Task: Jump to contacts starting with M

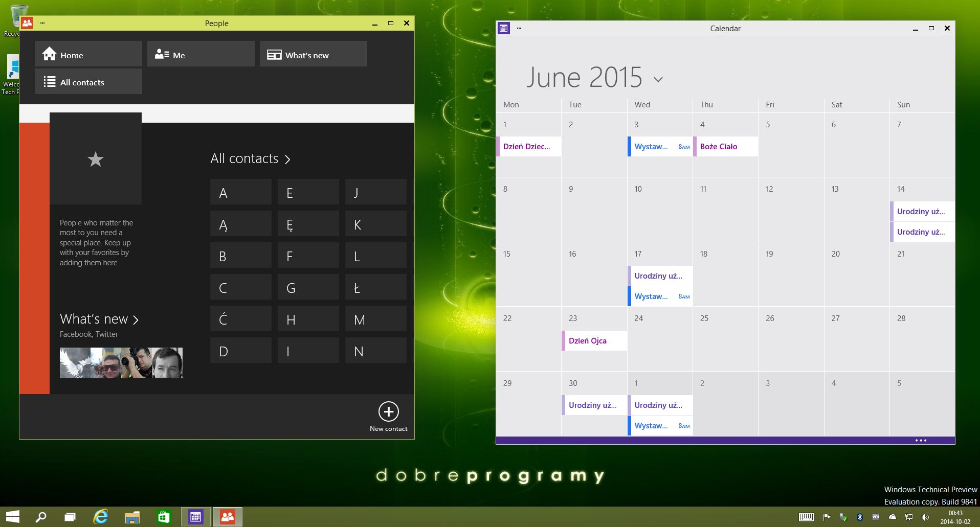Action: pyautogui.click(x=376, y=319)
